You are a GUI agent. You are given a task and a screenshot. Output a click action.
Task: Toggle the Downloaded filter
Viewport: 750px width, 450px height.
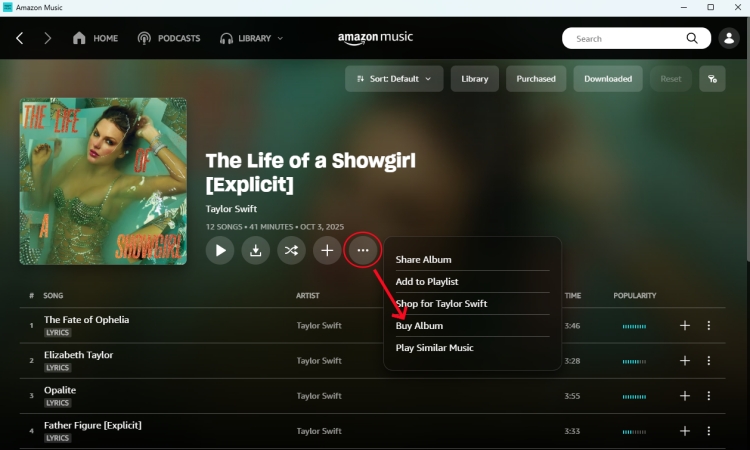608,79
